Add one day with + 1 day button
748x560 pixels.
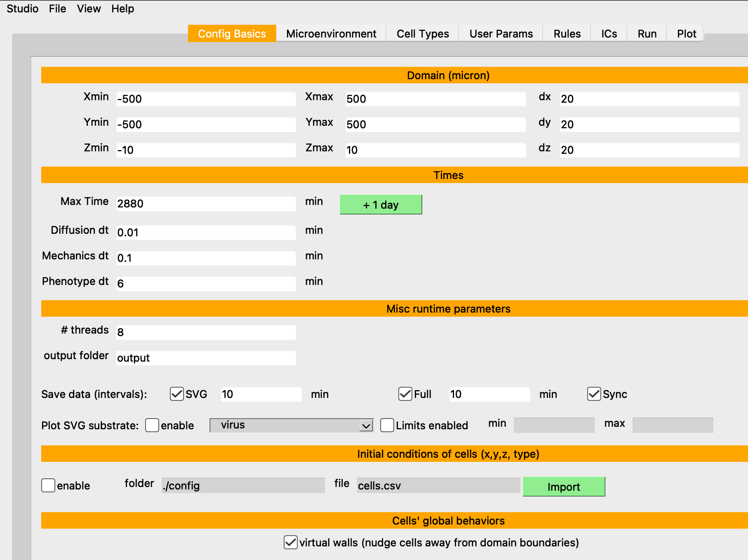click(x=381, y=205)
